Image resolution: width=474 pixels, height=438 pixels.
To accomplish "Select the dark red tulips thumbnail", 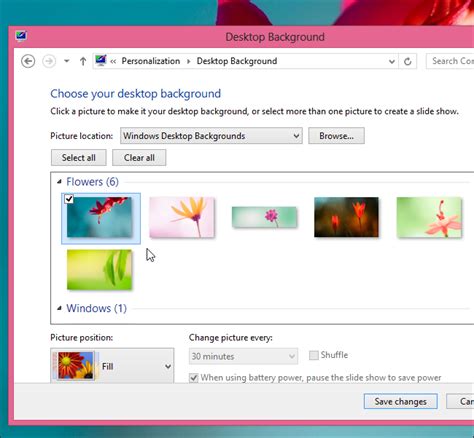I will 346,217.
